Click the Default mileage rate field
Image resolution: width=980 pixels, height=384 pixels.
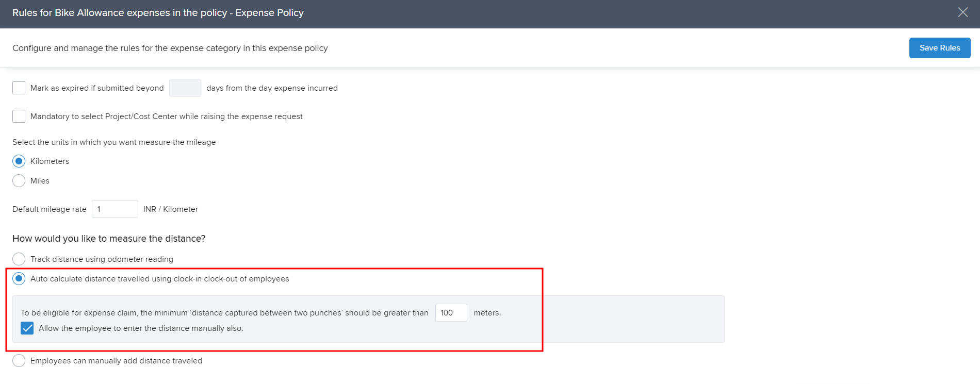pyautogui.click(x=115, y=209)
